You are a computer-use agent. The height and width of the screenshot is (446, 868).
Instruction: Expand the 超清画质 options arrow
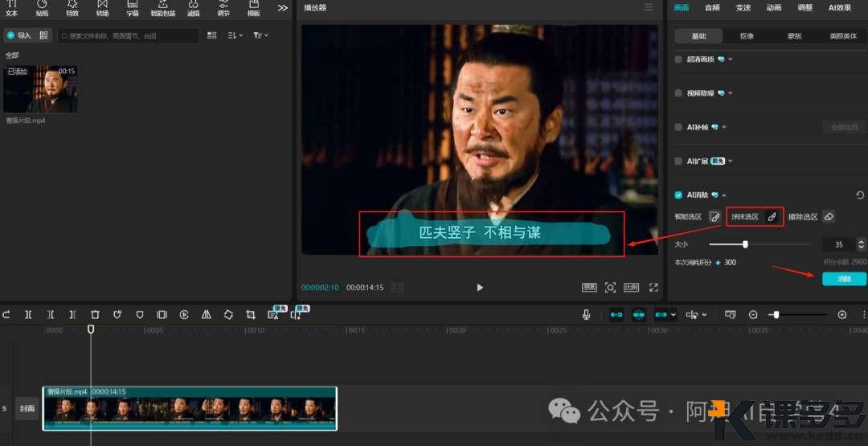click(730, 59)
